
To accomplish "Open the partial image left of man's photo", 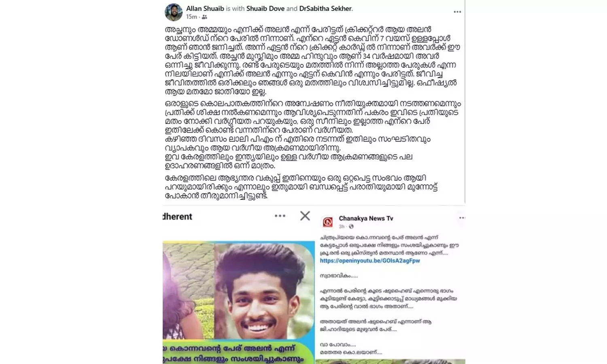I will click(189, 290).
